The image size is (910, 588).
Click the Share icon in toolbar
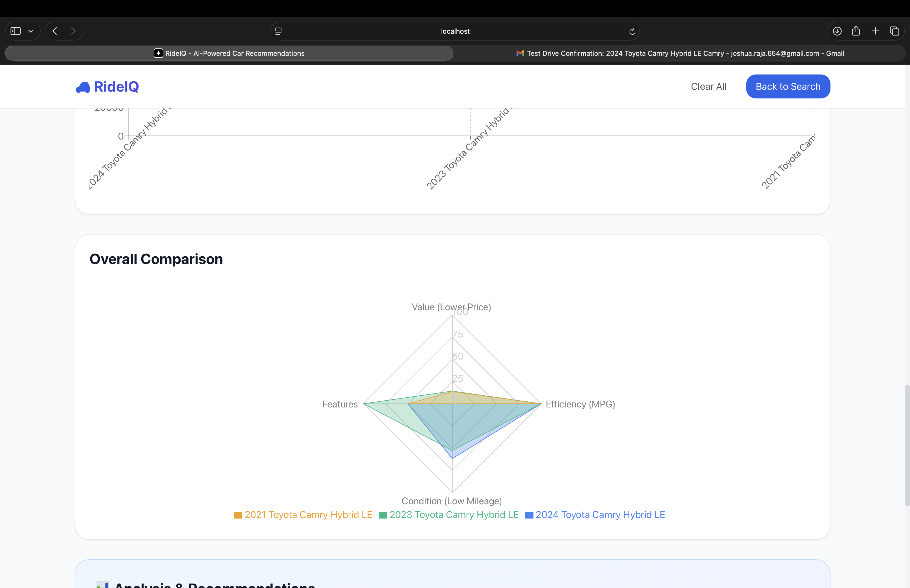(x=856, y=31)
